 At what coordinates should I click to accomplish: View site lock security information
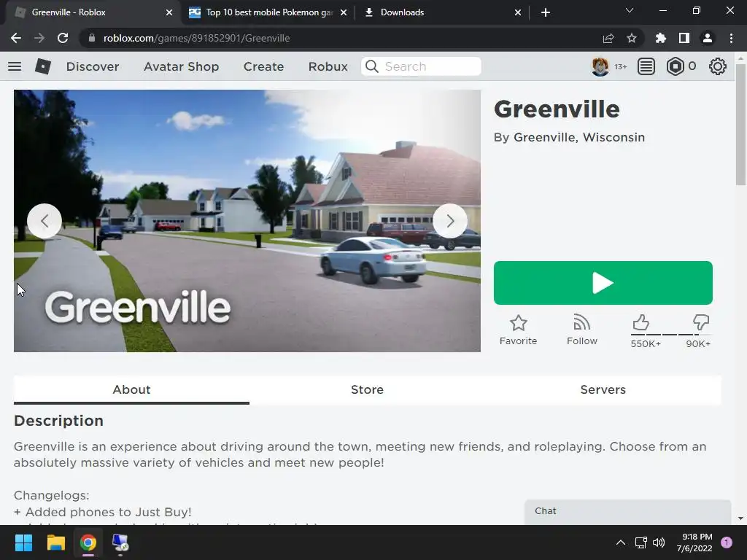(91, 38)
